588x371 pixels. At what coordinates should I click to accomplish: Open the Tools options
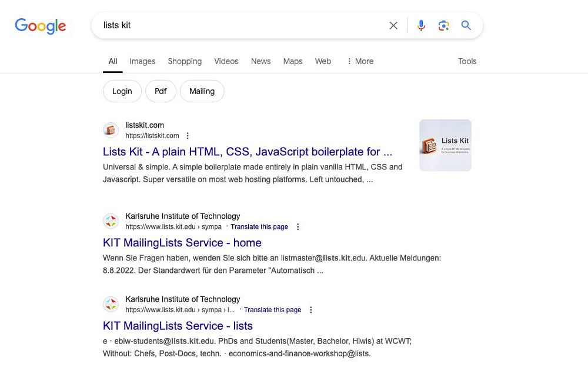pos(467,61)
